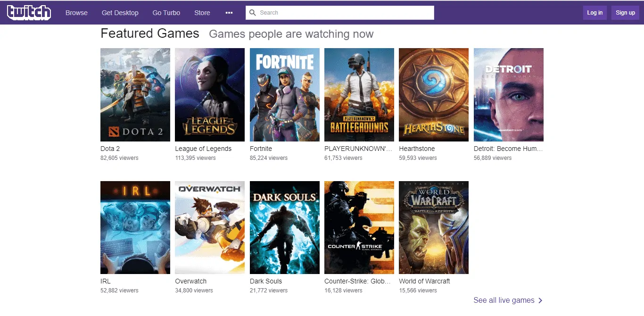Click the Fortnite cover thumbnail
Screen dimensions: 644x316
[284, 94]
